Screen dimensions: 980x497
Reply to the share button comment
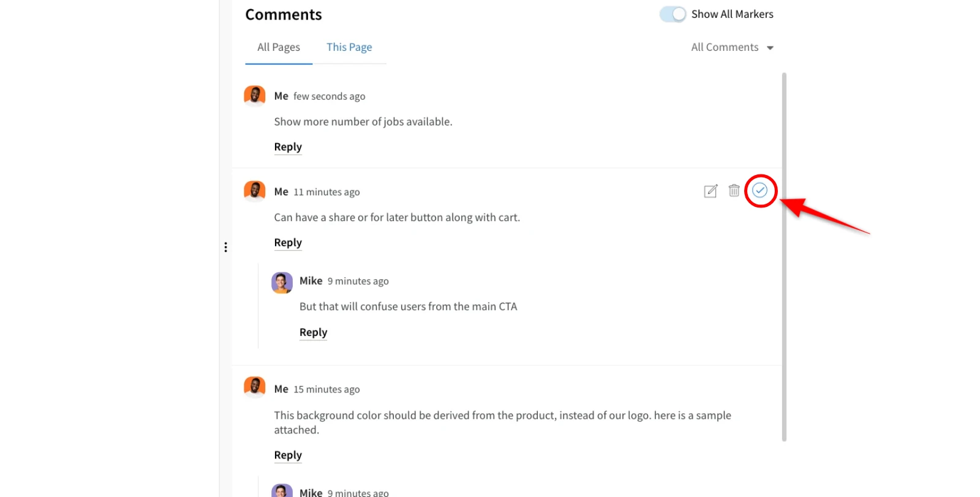point(288,243)
